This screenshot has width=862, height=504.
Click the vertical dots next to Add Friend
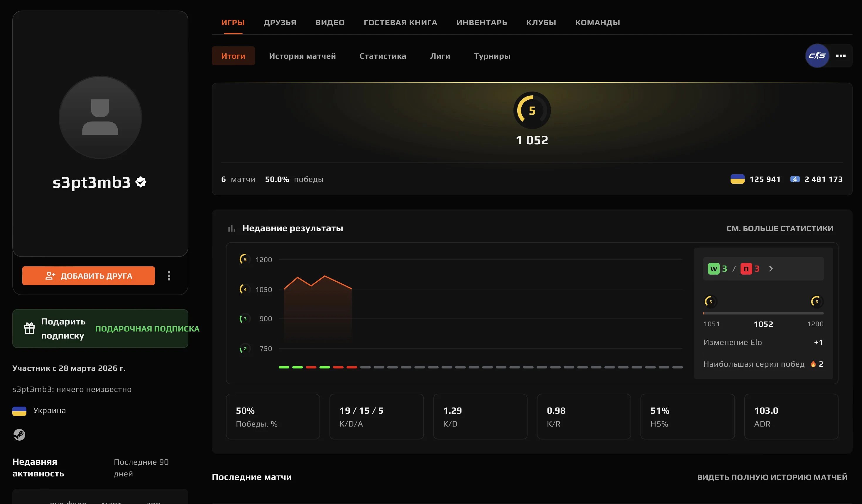click(x=169, y=275)
